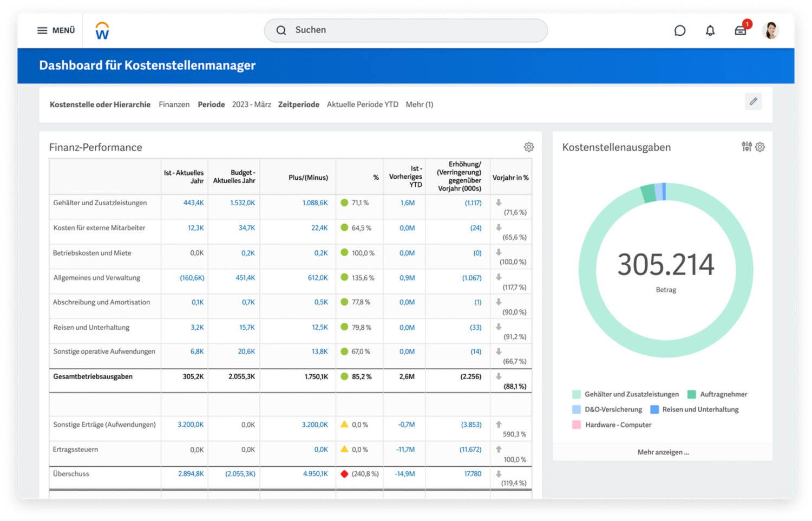Open the notifications bell
This screenshot has width=812, height=521.
[710, 31]
